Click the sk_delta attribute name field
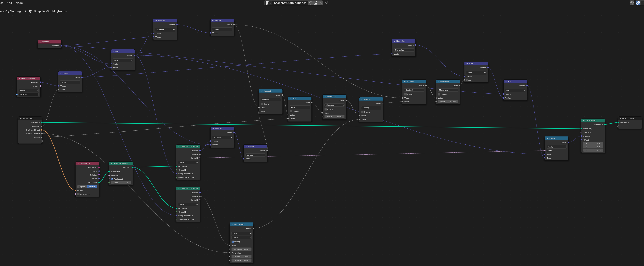Screen dimensions: 644x266 28,94
